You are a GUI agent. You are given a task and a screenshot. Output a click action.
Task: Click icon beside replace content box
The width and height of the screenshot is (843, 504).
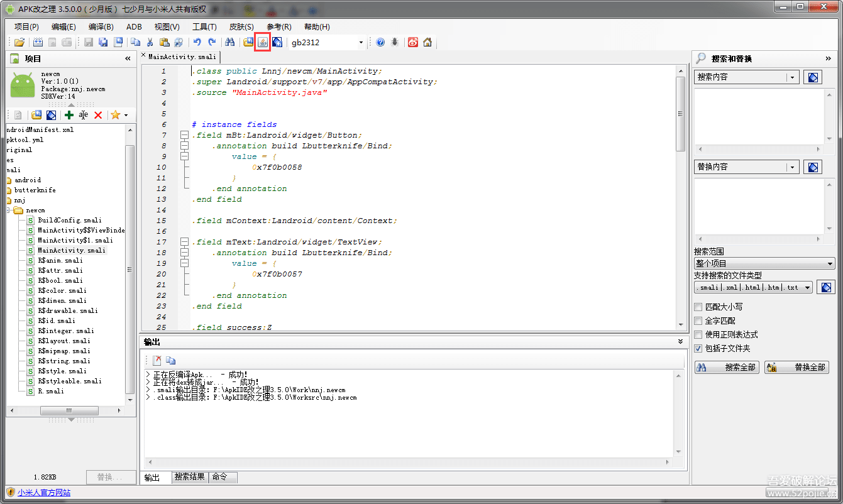click(813, 167)
